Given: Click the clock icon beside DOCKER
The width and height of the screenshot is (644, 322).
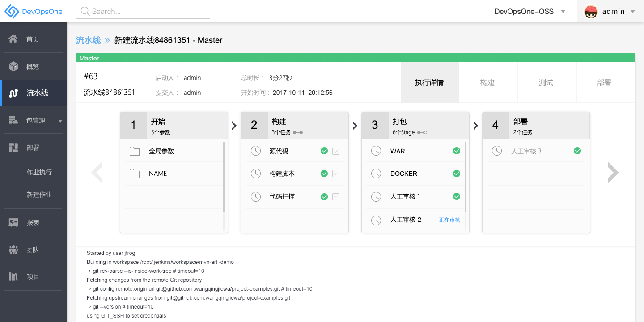Looking at the screenshot, I should (x=376, y=174).
